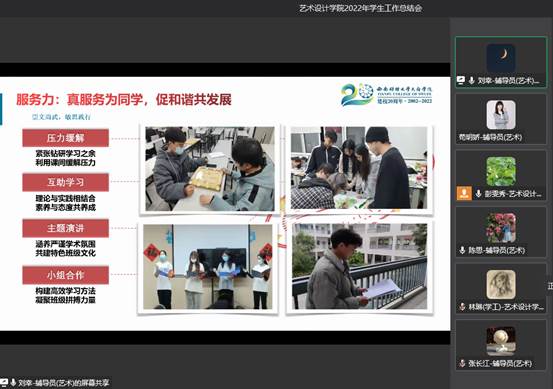Click the 压力缓解 red label on slide
Viewport: 553px width, 389px height.
(x=66, y=138)
